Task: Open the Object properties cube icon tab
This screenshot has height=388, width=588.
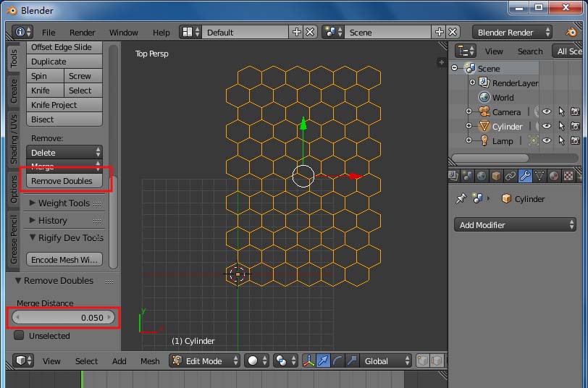Action: 496,176
